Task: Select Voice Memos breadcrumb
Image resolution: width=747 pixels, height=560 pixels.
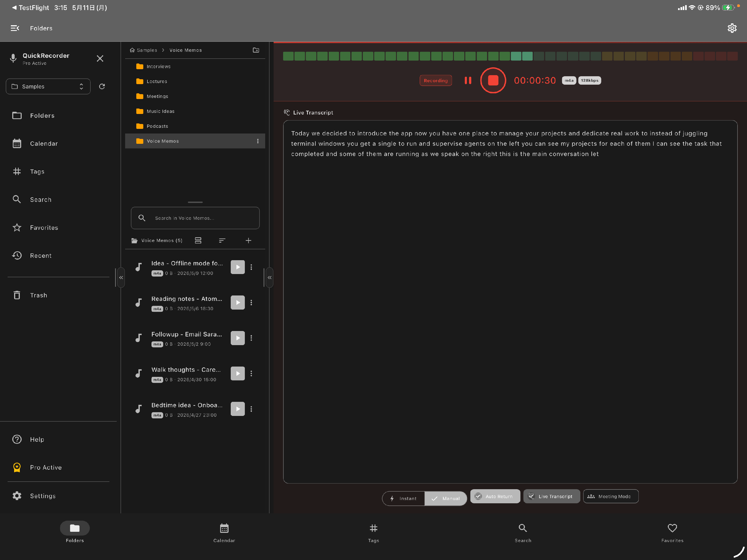Action: pos(185,50)
